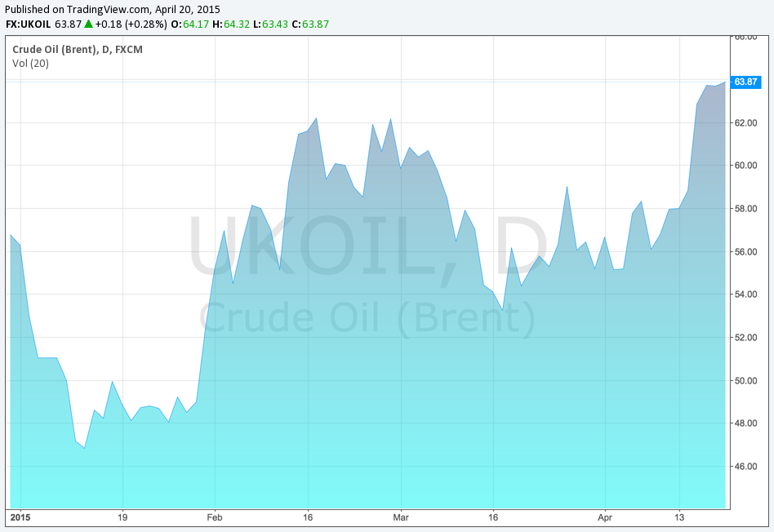
Task: Click the 62.00 price axis label
Action: (746, 122)
